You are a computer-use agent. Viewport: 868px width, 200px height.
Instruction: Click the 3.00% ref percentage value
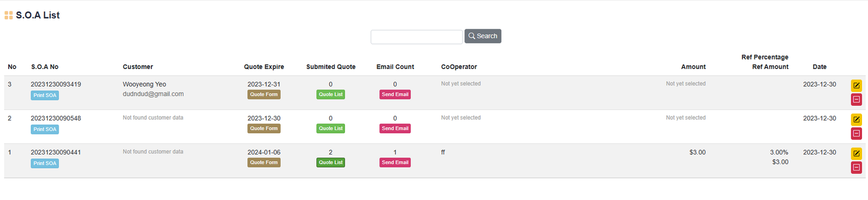click(x=779, y=152)
